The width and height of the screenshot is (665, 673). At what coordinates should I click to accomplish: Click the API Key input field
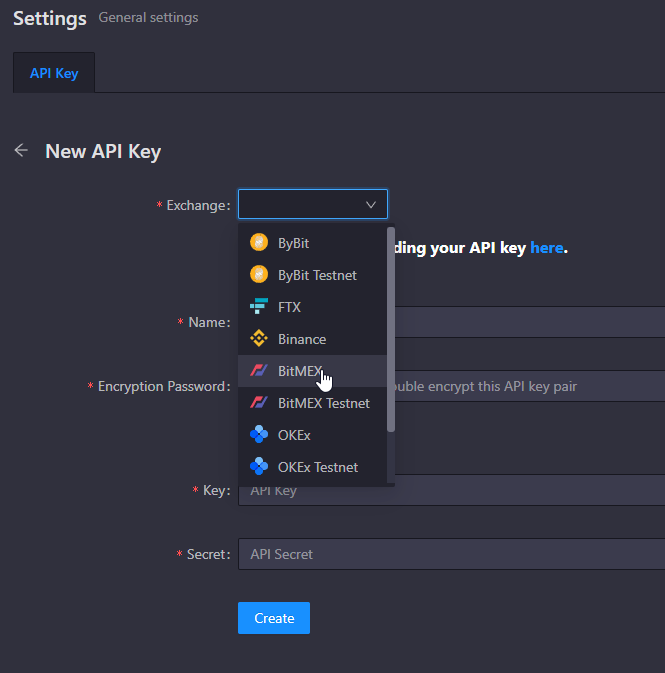pyautogui.click(x=452, y=490)
